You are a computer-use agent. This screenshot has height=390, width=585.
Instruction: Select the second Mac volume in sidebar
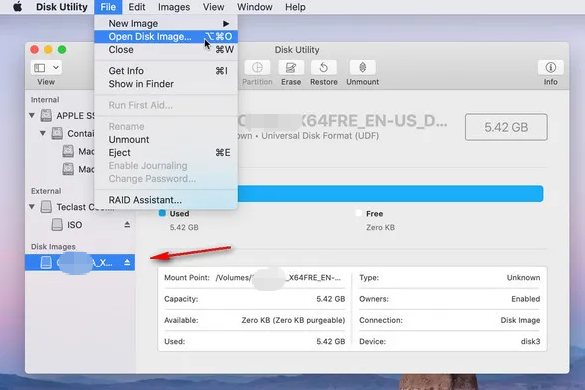[x=78, y=169]
